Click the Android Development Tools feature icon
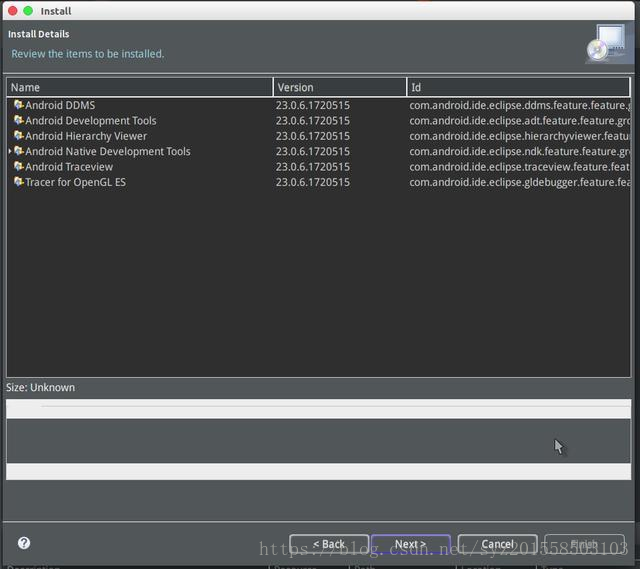This screenshot has width=640, height=569. (19, 120)
